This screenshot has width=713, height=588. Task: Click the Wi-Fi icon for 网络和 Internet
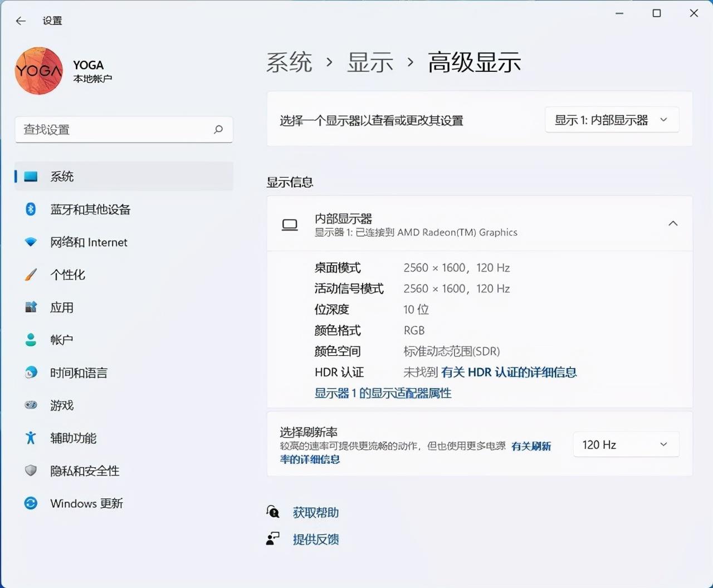click(x=31, y=242)
